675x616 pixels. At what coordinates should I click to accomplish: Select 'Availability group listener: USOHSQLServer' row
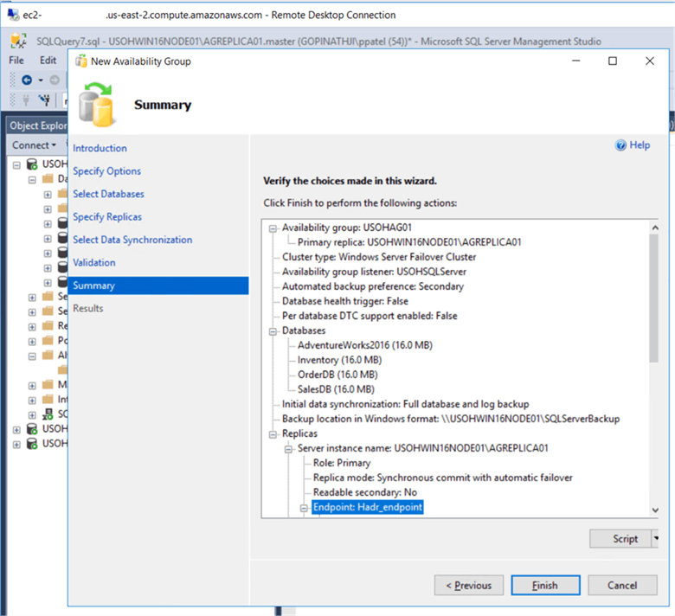click(374, 272)
